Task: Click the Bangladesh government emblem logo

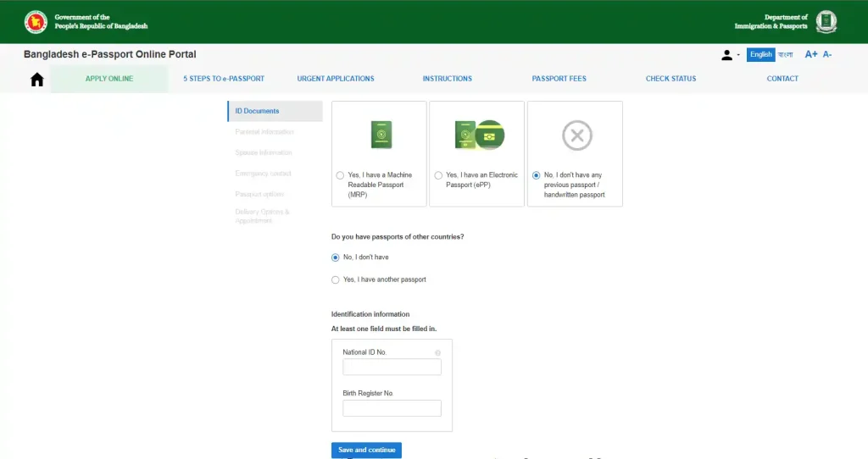Action: pos(36,21)
